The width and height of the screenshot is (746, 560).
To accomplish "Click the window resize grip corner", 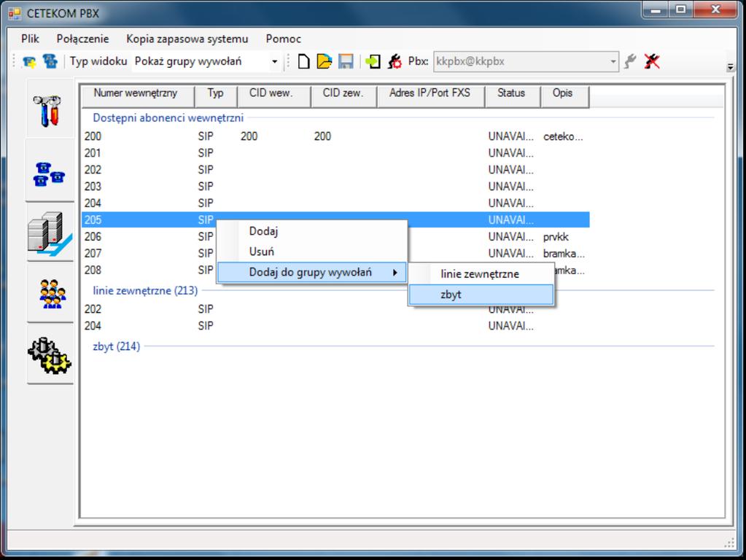I will point(729,543).
